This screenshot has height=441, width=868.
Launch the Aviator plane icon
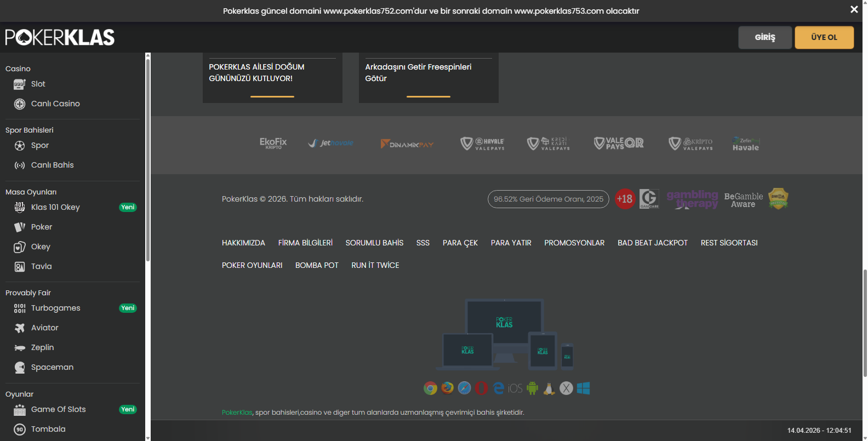point(20,328)
